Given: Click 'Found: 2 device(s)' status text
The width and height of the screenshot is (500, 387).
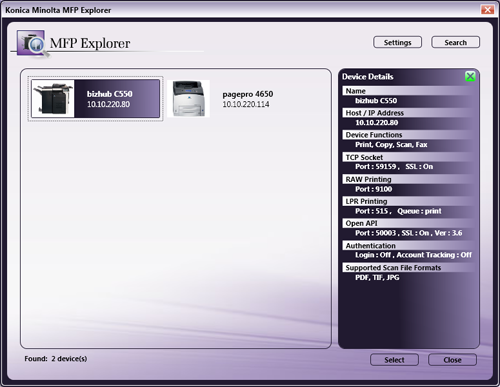Looking at the screenshot, I should coord(56,359).
